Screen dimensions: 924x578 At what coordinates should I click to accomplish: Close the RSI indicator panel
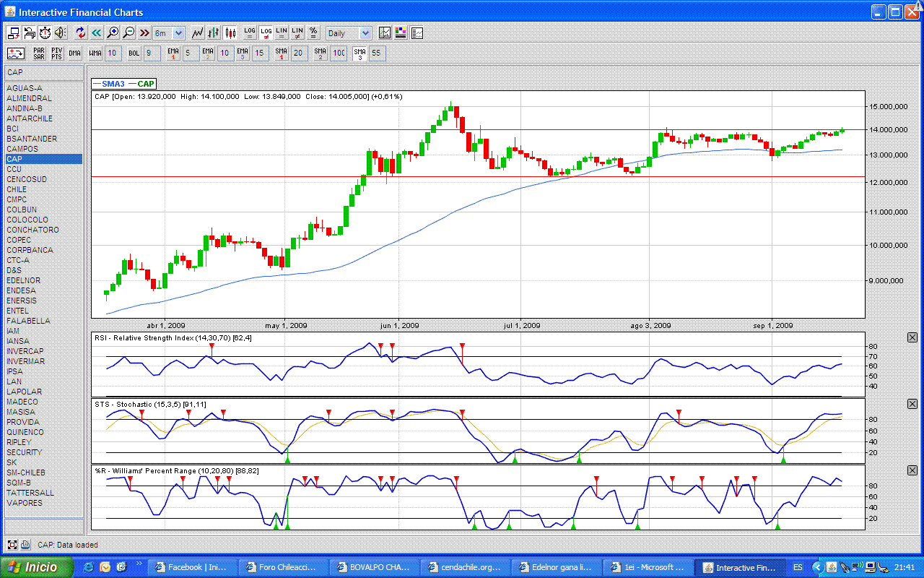pyautogui.click(x=912, y=338)
